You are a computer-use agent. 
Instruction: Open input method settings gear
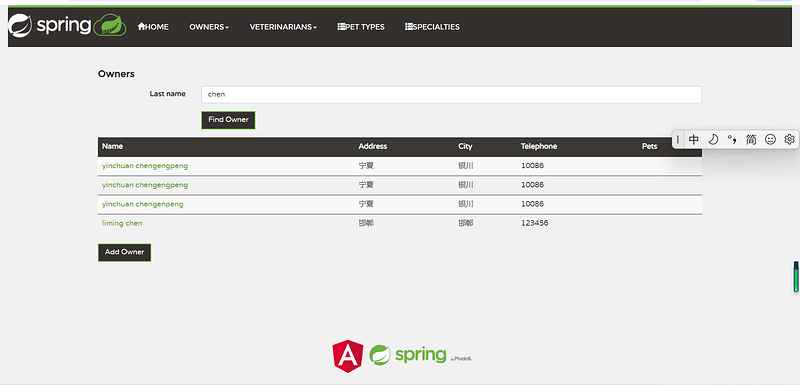[789, 139]
